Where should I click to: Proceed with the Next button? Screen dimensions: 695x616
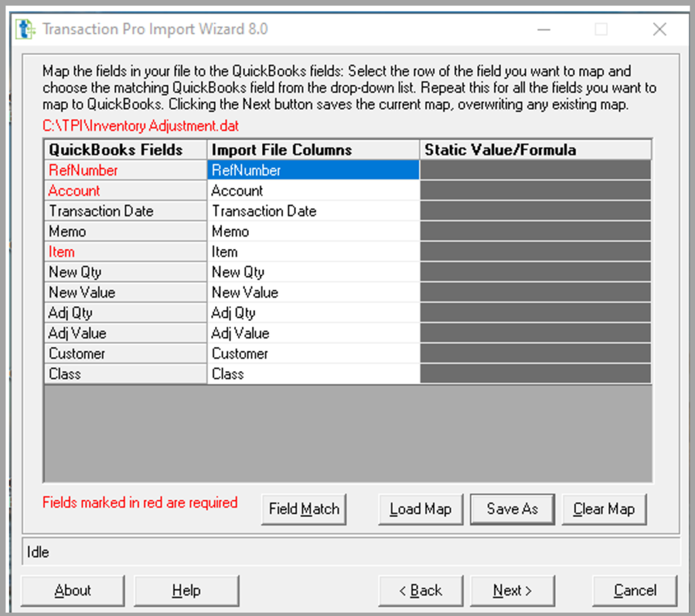coord(512,591)
